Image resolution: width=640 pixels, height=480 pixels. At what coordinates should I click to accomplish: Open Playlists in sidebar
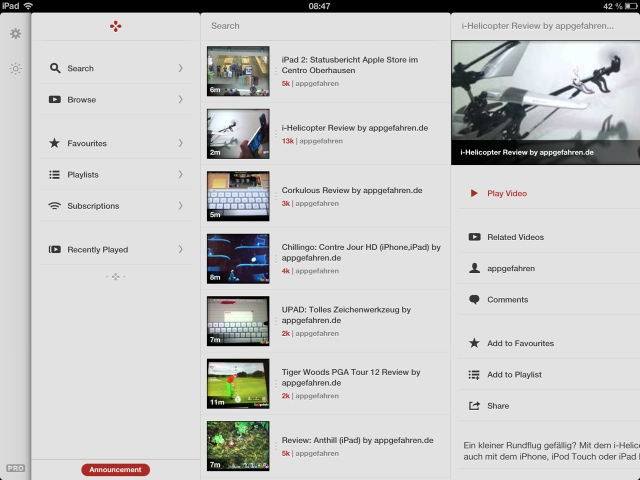[x=83, y=175]
